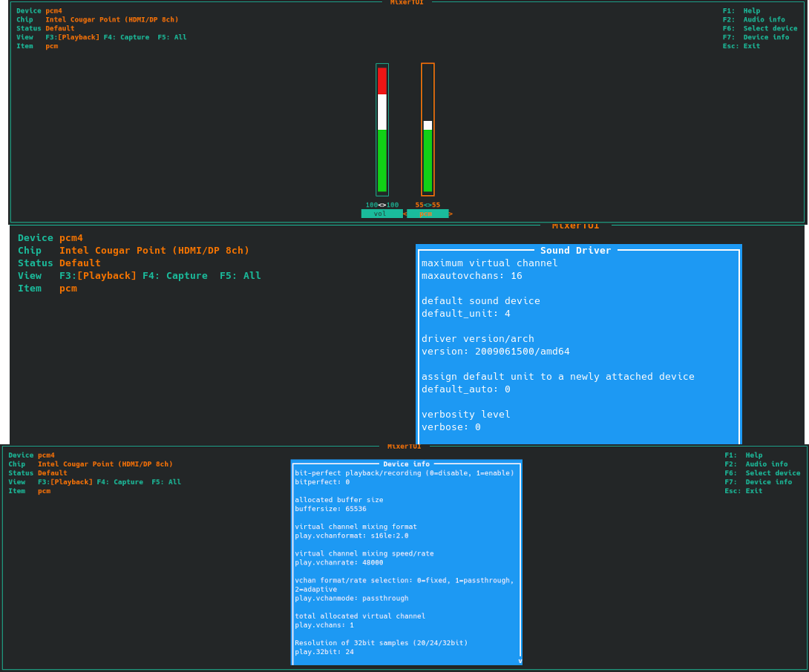Select the highlighted pcm channel label
The width and height of the screenshot is (809, 672).
[x=427, y=214]
